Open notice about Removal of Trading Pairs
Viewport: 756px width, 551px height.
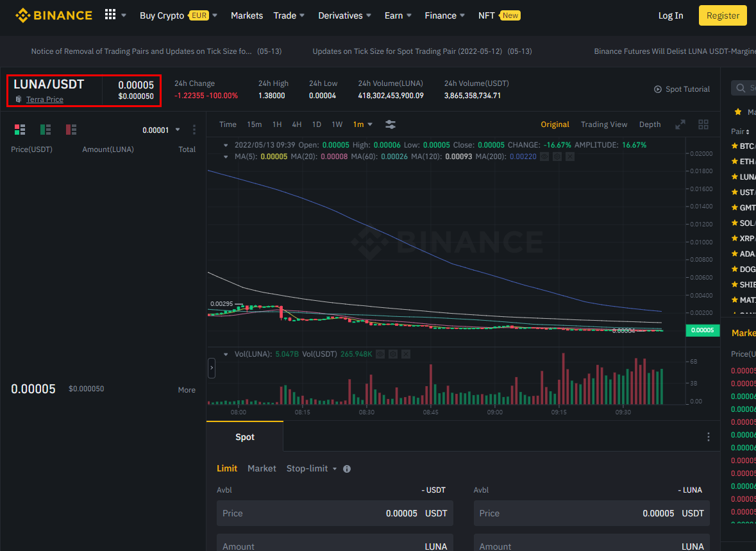[156, 51]
